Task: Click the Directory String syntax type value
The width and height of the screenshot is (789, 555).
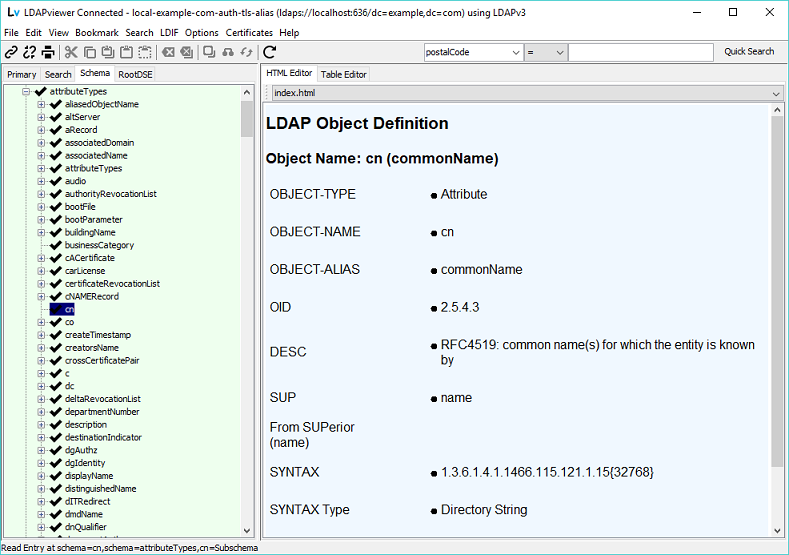Action: (484, 510)
